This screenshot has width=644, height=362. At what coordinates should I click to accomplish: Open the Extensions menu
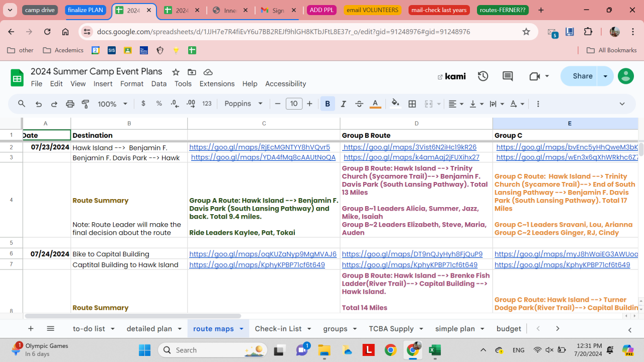pos(217,84)
